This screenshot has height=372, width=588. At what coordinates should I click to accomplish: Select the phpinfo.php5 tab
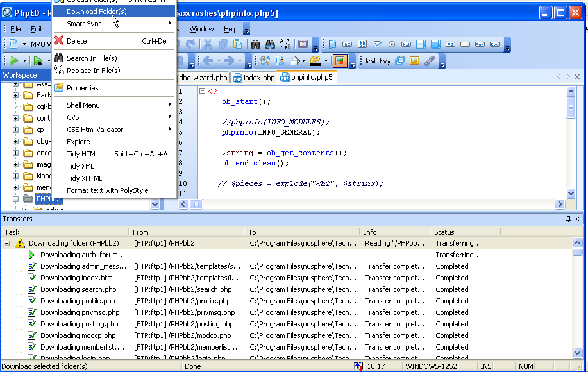point(307,77)
